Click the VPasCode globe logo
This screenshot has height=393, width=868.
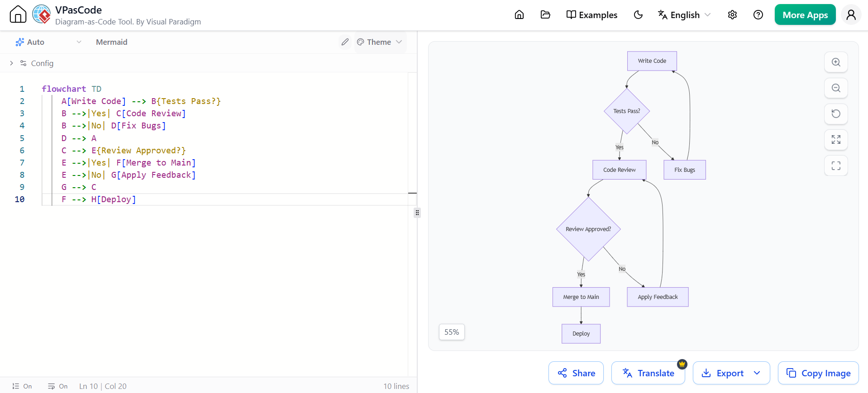(42, 14)
